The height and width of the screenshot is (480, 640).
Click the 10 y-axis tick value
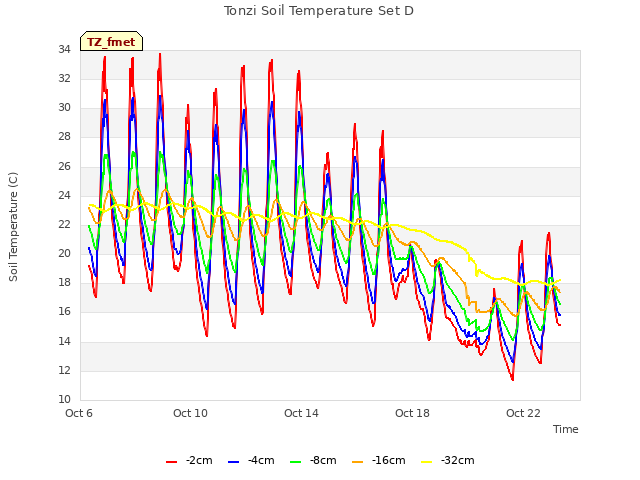[64, 400]
